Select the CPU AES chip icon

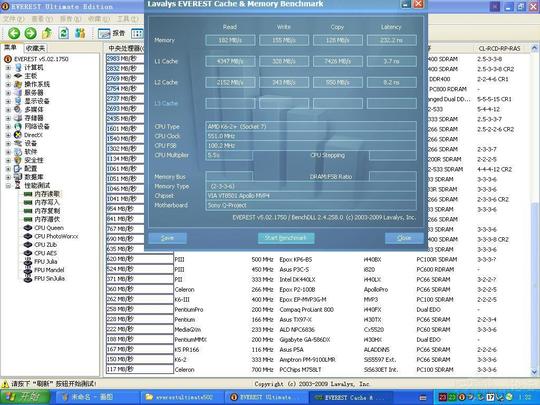[x=28, y=253]
